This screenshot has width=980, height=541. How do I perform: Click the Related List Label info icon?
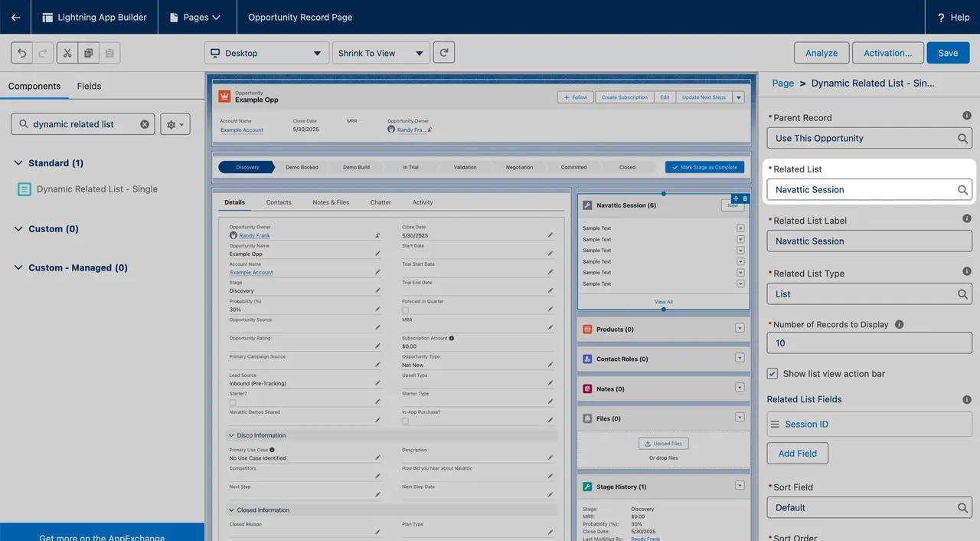(967, 218)
